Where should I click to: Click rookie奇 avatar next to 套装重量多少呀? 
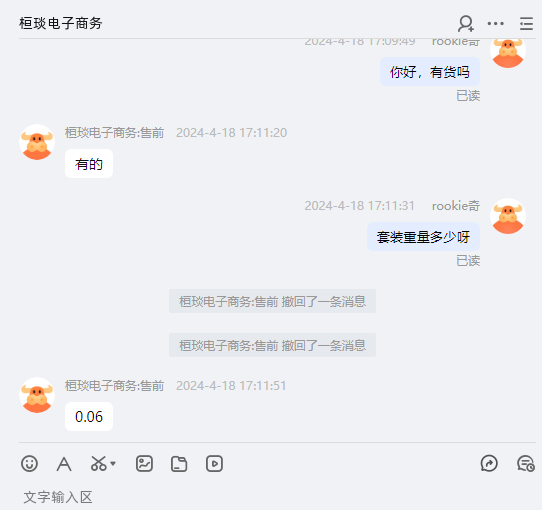508,216
